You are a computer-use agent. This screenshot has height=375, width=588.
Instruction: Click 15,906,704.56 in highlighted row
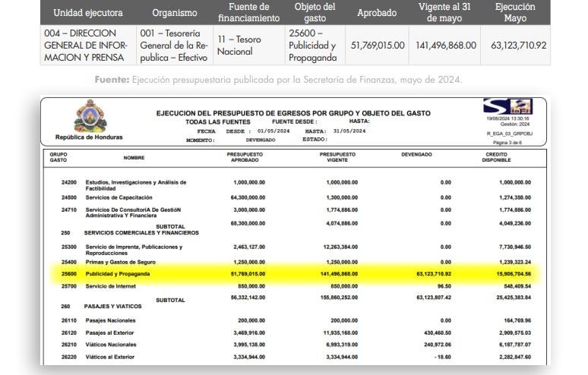pyautogui.click(x=514, y=274)
